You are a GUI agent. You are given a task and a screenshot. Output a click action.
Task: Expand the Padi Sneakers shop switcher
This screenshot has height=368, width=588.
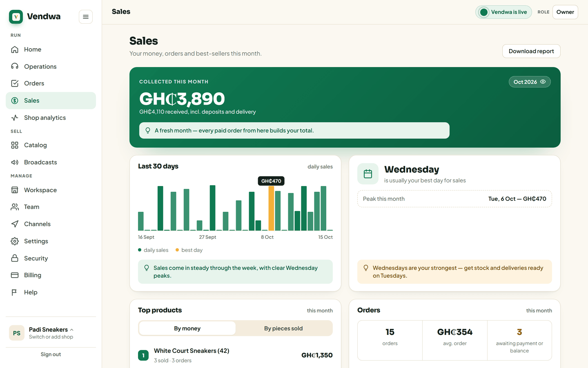[51, 333]
